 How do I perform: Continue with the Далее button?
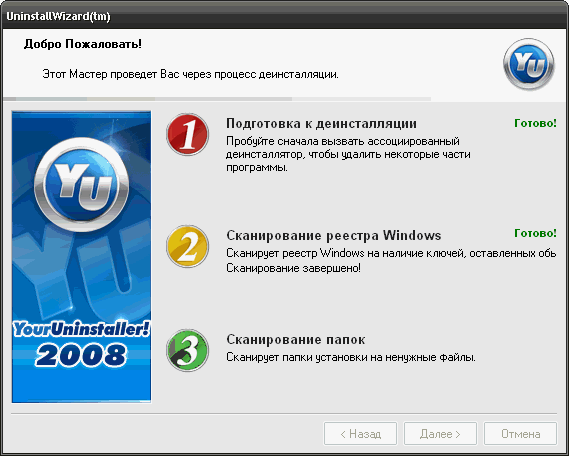click(x=440, y=434)
